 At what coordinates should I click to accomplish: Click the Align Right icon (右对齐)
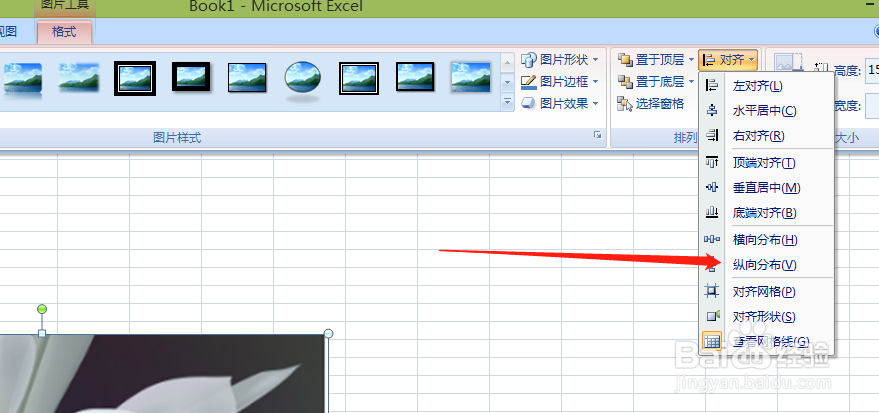point(712,135)
